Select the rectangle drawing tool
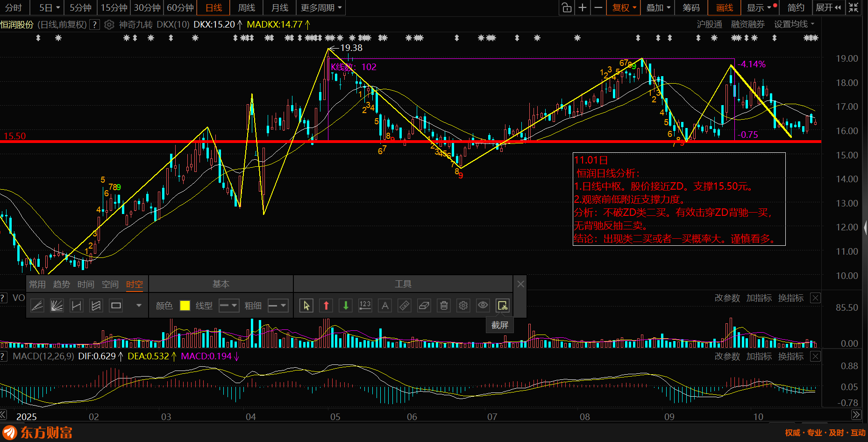This screenshot has height=442, width=868. (116, 306)
